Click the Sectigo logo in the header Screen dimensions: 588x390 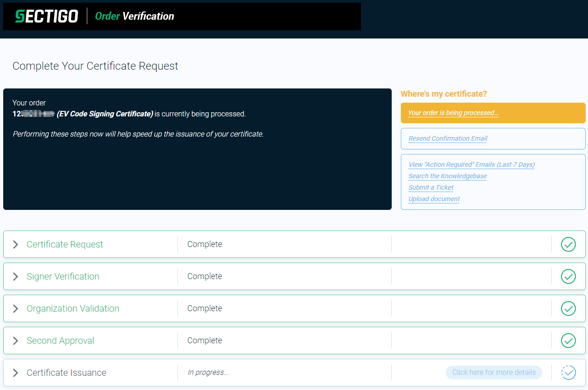pyautogui.click(x=46, y=16)
